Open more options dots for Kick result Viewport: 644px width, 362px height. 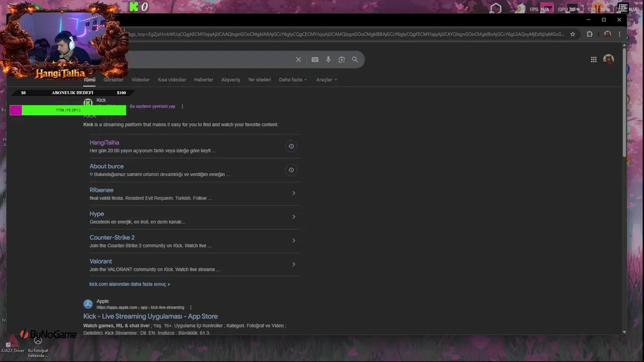click(182, 107)
